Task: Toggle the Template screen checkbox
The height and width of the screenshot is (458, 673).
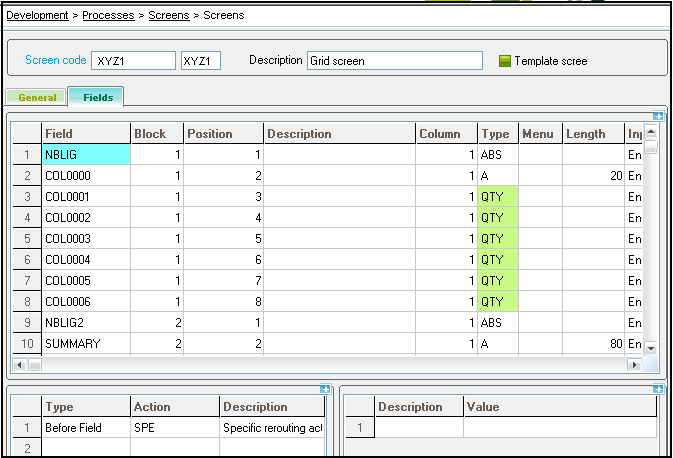Action: 505,61
